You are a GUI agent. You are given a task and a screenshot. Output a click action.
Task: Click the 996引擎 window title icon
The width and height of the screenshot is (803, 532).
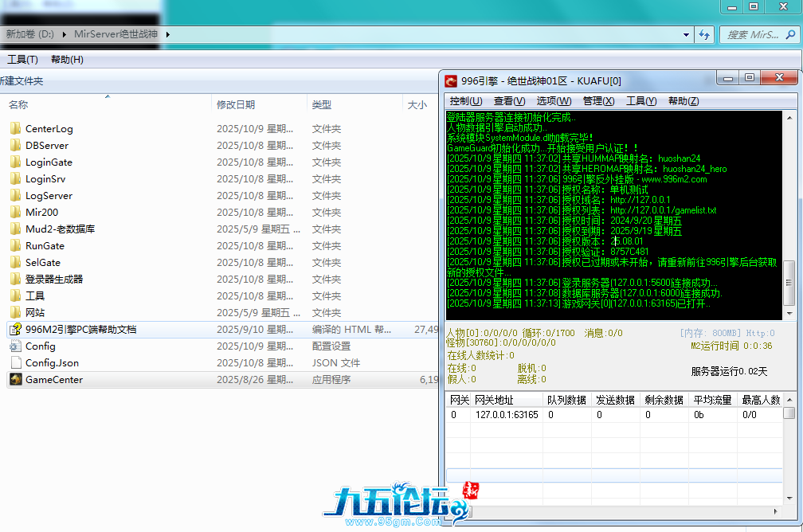(x=451, y=80)
